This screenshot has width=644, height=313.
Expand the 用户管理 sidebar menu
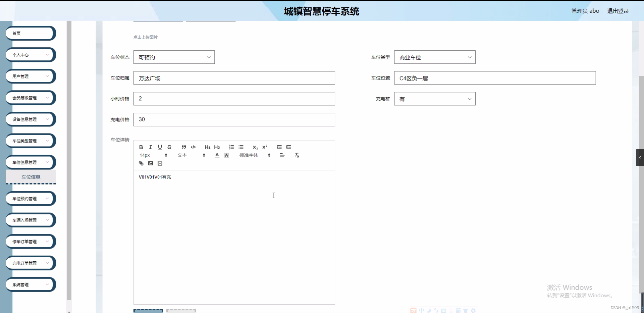30,76
